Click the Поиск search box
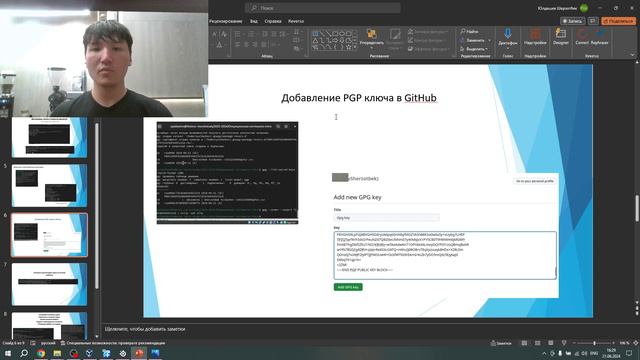Viewport: 640px width, 360px height. point(323,8)
